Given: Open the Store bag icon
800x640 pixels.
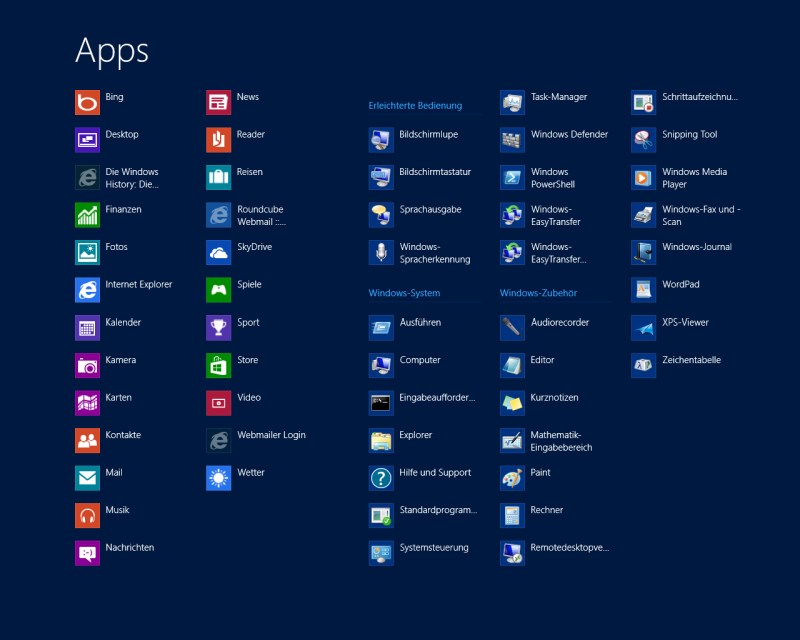Looking at the screenshot, I should pyautogui.click(x=218, y=365).
